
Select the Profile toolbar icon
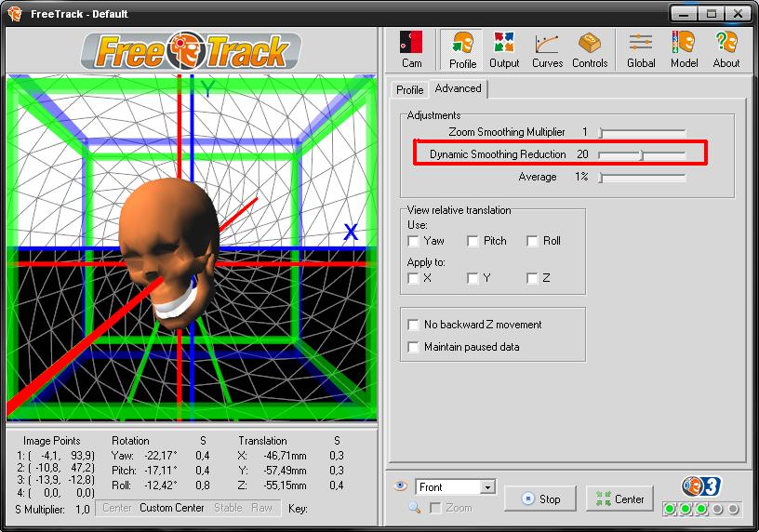click(462, 50)
